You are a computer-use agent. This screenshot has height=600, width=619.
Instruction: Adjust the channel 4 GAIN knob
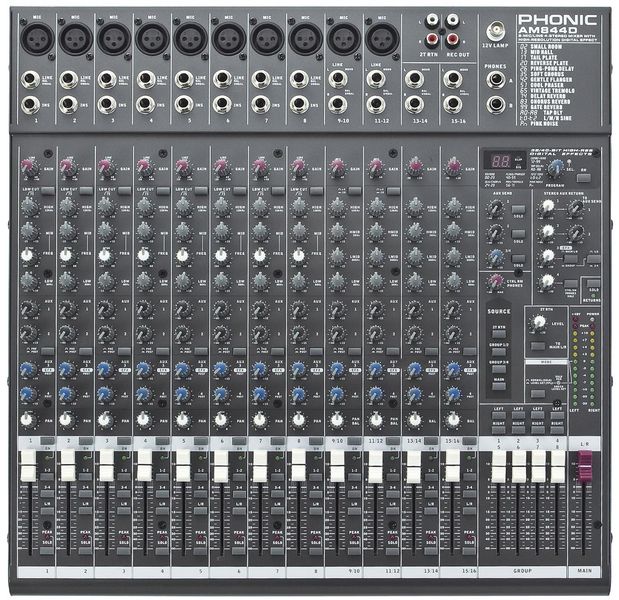pyautogui.click(x=145, y=167)
